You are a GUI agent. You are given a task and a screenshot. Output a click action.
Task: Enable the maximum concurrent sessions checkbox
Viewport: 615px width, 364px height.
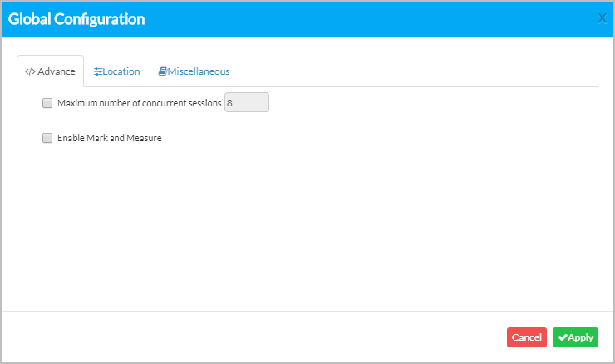[x=47, y=103]
